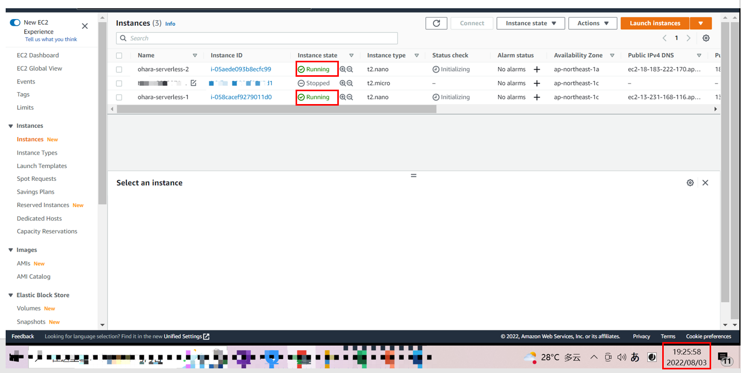
Task: Click the taskbar volume speaker icon
Action: (621, 357)
